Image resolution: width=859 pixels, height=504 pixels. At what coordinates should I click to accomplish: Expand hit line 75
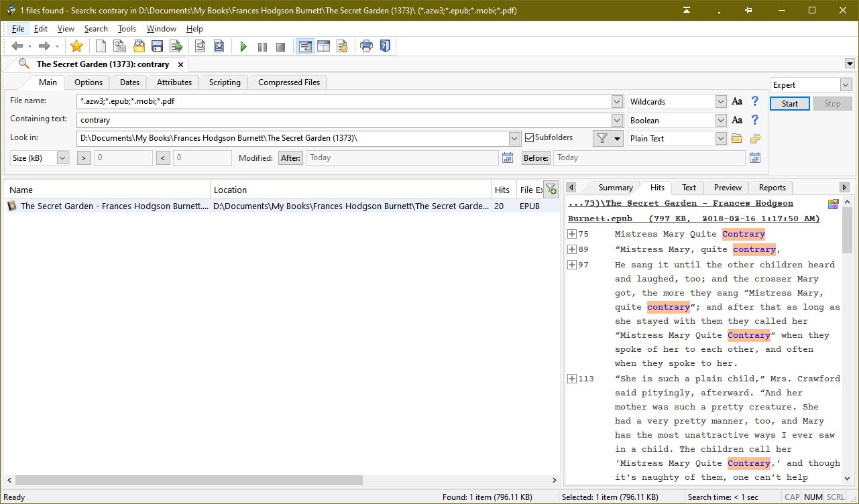tap(572, 234)
